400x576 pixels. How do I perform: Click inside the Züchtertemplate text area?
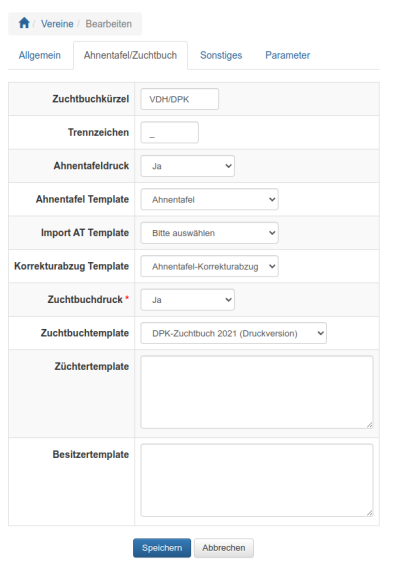tap(257, 392)
